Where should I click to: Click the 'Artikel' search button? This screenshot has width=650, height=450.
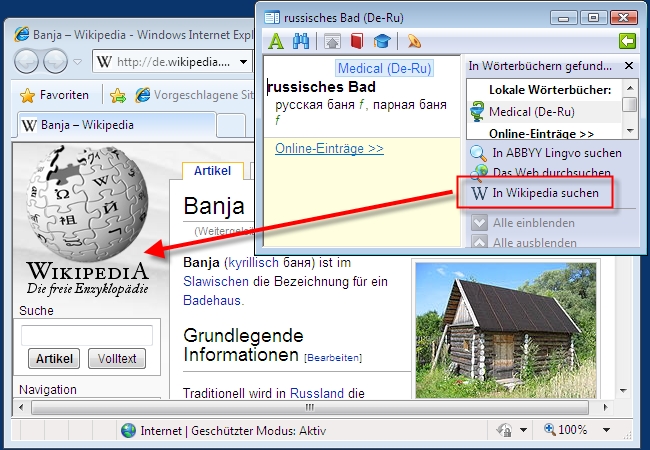(x=54, y=358)
